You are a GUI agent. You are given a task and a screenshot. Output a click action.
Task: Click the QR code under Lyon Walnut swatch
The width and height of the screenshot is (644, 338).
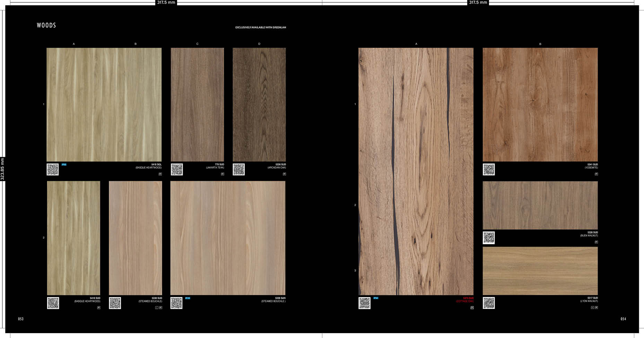click(x=489, y=303)
